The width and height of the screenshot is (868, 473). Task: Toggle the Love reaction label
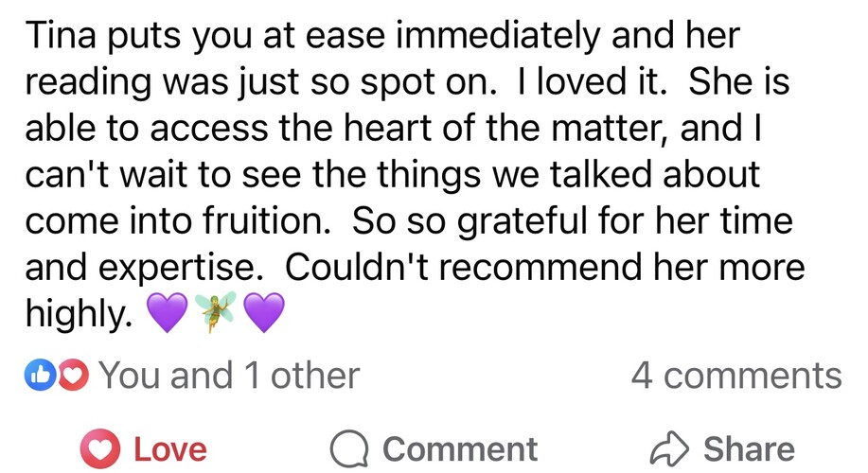tap(168, 447)
